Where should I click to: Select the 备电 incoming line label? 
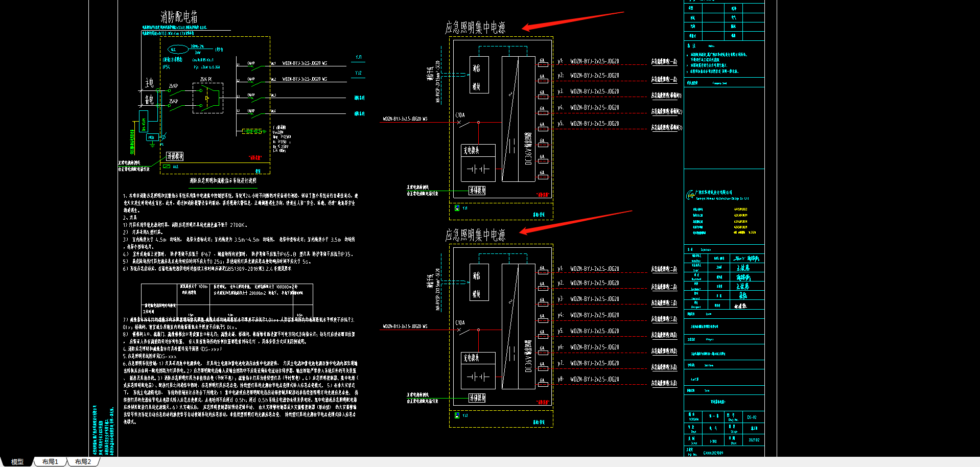coord(149,100)
